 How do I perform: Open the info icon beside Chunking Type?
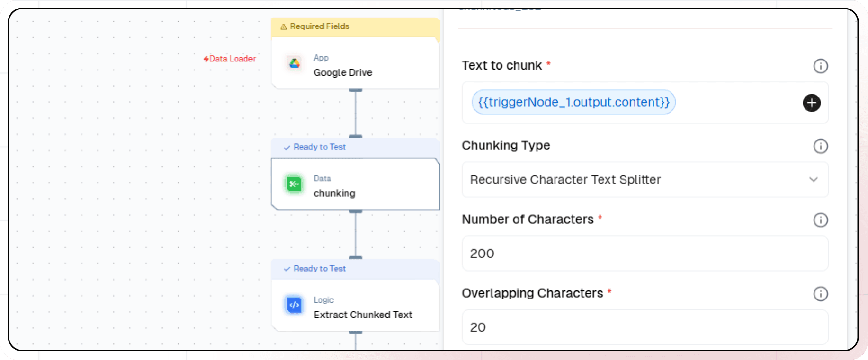click(820, 146)
